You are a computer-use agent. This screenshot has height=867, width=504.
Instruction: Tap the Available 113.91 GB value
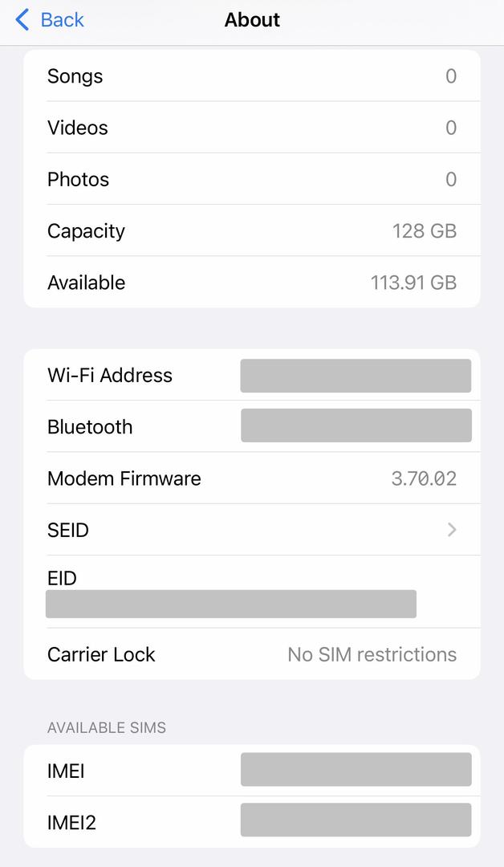pos(413,283)
